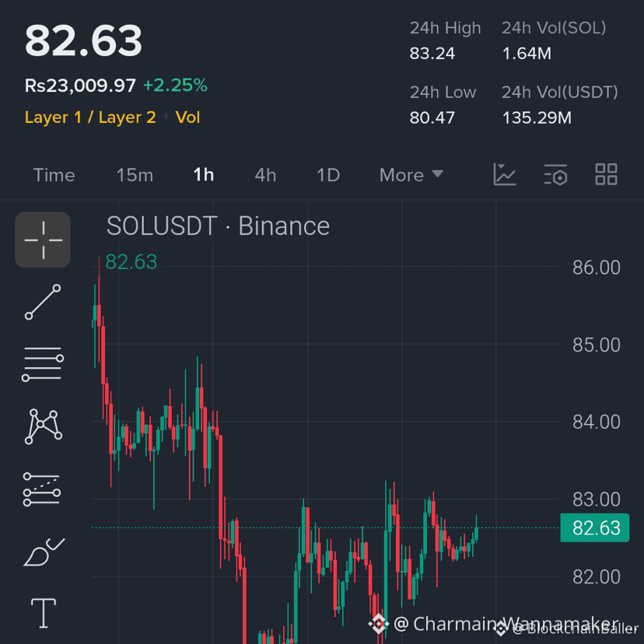Click the green 82.63 legend value on chart
This screenshot has width=644, height=644.
(x=131, y=262)
